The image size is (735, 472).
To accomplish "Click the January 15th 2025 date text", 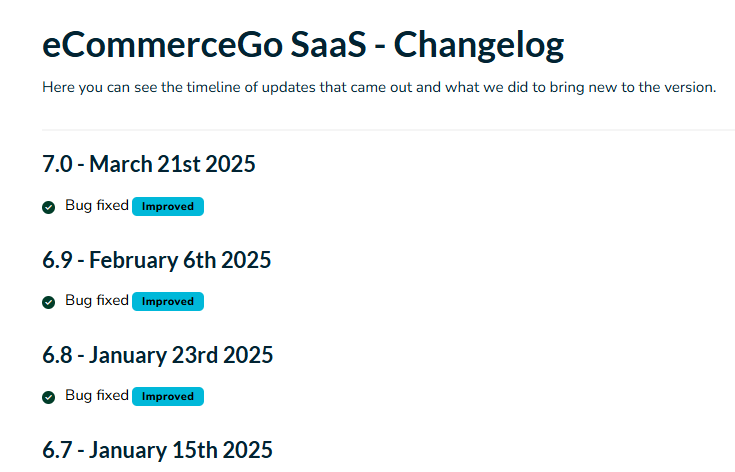I will pos(181,450).
